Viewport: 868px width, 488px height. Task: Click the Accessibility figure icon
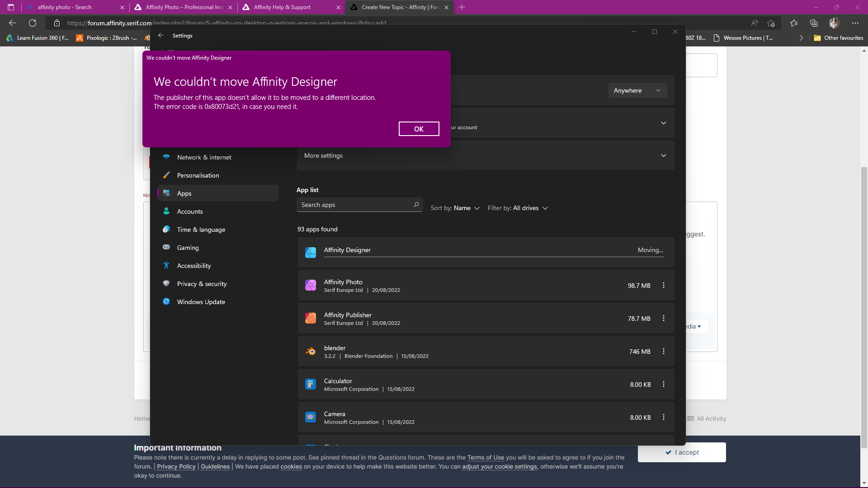[166, 265]
